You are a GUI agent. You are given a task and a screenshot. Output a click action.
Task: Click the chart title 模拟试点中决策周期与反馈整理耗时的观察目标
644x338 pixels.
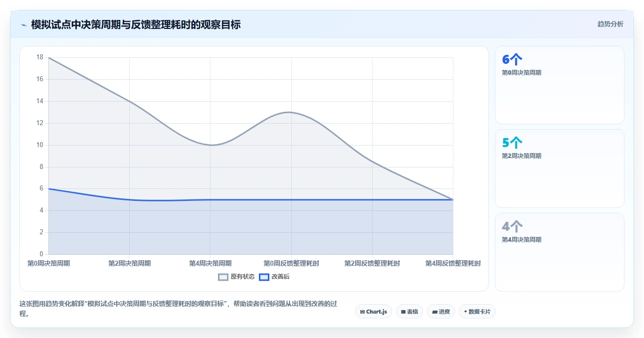(136, 24)
